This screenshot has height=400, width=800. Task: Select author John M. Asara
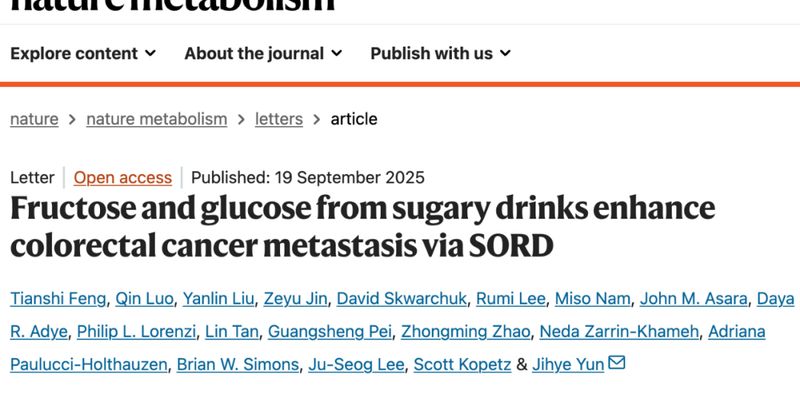[x=694, y=299]
